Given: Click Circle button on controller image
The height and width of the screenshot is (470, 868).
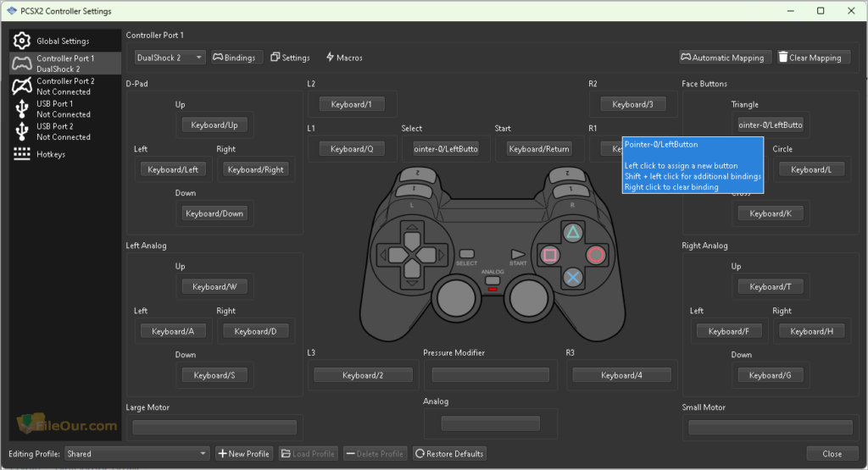Looking at the screenshot, I should pos(596,255).
